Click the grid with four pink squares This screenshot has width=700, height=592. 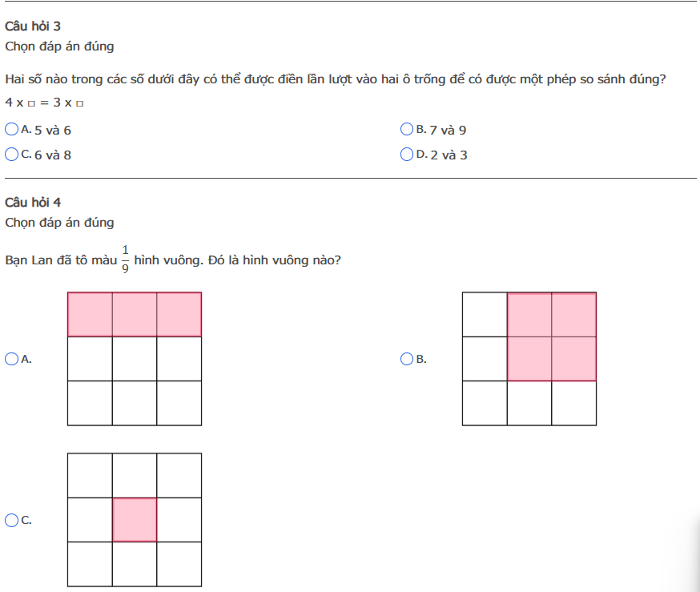tap(529, 359)
